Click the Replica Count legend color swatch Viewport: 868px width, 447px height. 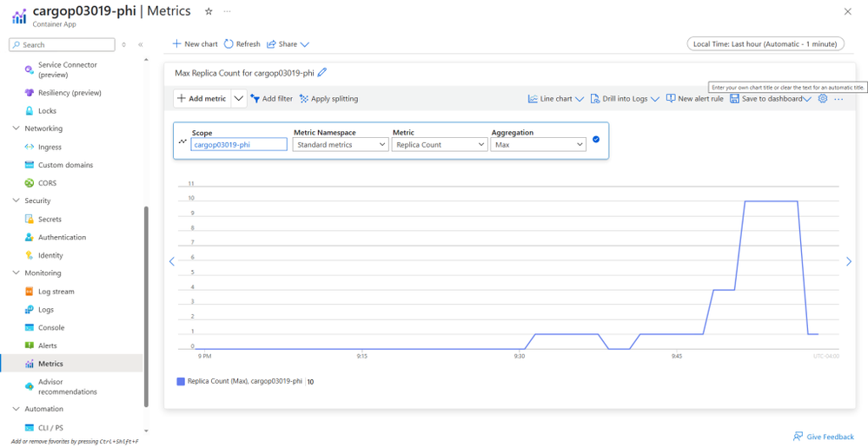[x=181, y=381]
